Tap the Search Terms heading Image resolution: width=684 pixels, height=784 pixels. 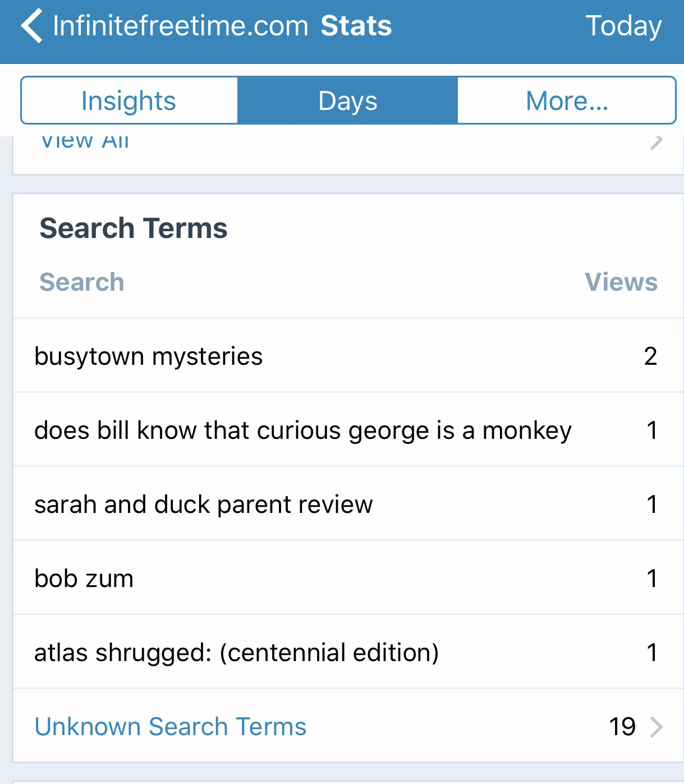134,228
